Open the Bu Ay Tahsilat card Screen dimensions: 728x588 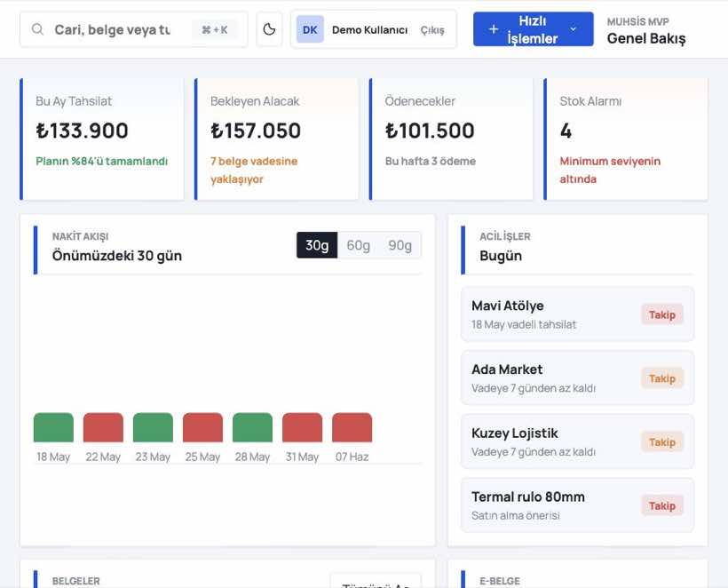click(x=102, y=139)
